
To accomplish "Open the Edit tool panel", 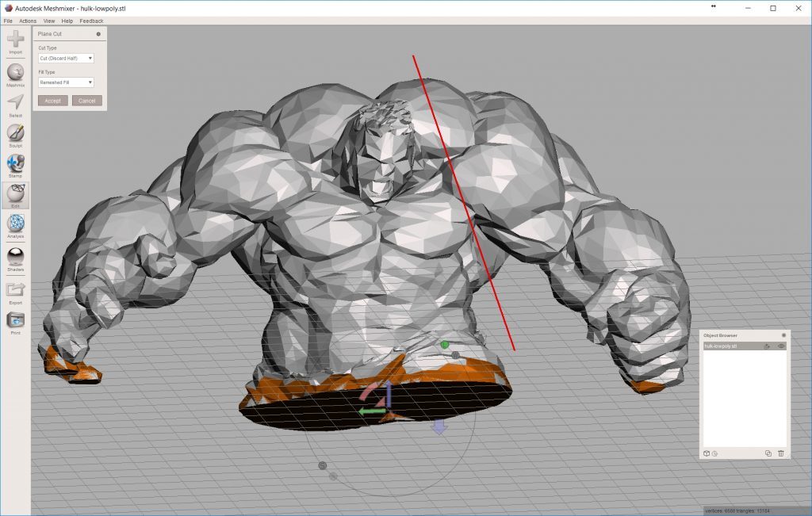I will (16, 193).
